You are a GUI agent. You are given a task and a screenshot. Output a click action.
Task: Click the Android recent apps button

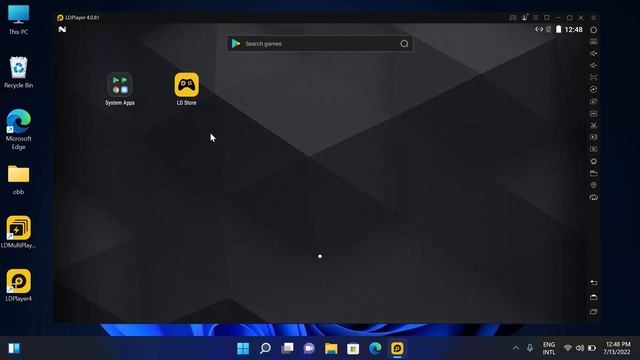593,312
